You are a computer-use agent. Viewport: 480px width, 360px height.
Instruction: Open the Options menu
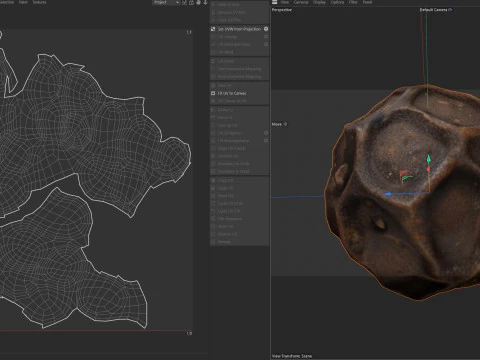pyautogui.click(x=337, y=2)
